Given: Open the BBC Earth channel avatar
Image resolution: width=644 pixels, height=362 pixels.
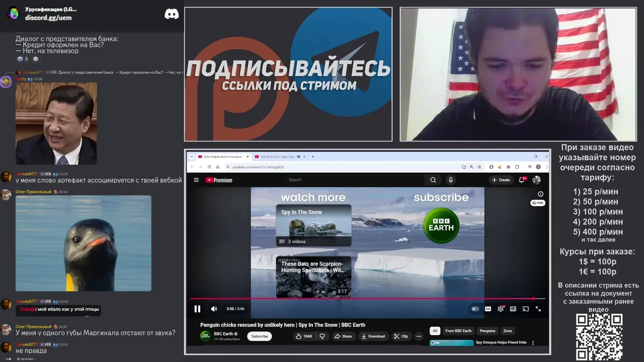Looking at the screenshot, I should (205, 336).
